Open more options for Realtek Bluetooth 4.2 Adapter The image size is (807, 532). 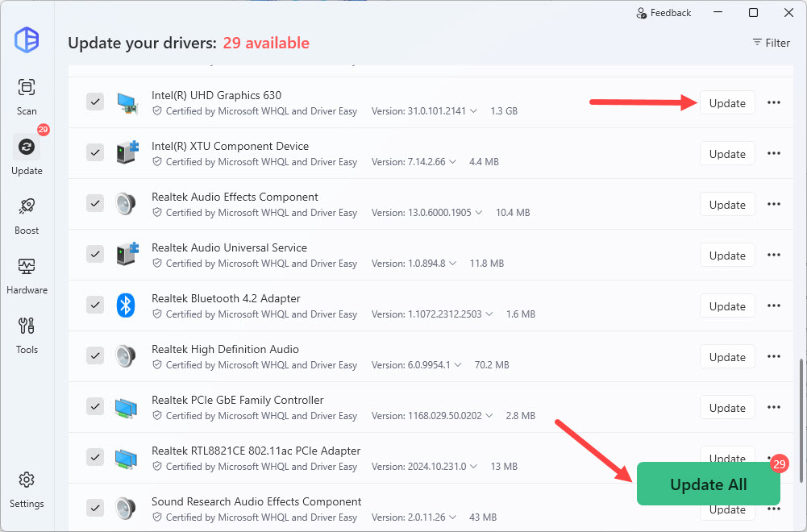(x=774, y=305)
